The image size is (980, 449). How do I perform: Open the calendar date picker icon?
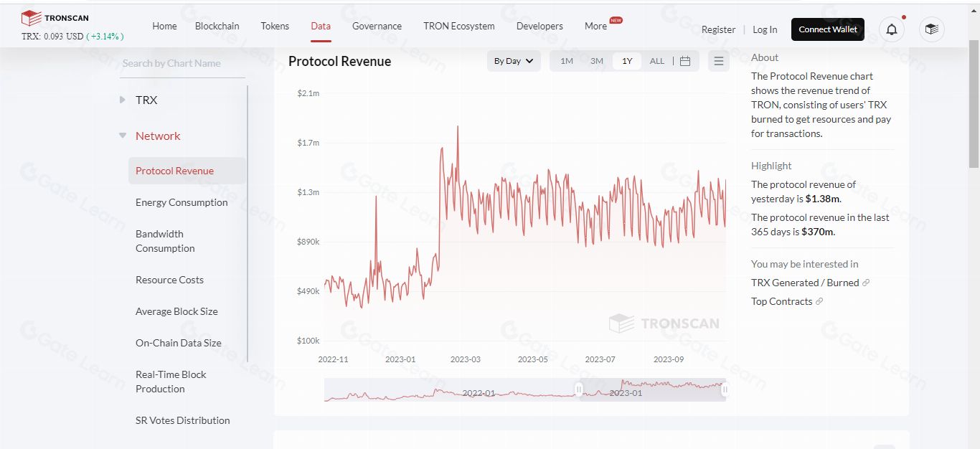(x=685, y=61)
